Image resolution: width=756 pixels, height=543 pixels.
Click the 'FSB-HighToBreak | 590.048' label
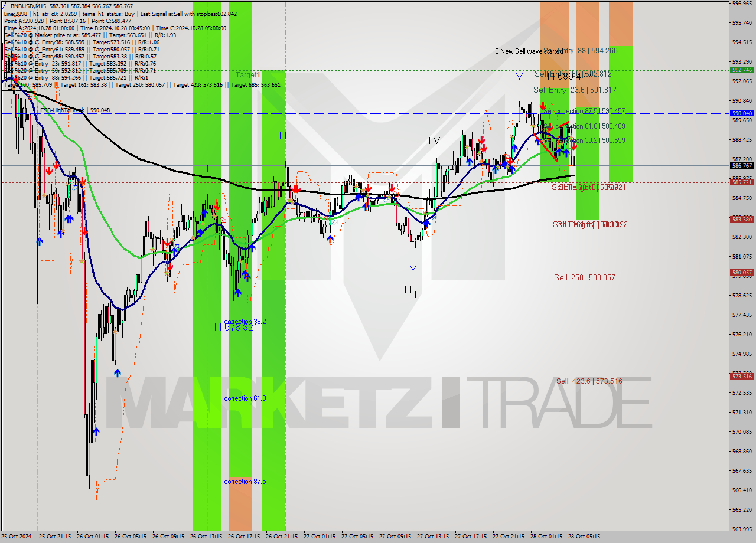tap(75, 110)
